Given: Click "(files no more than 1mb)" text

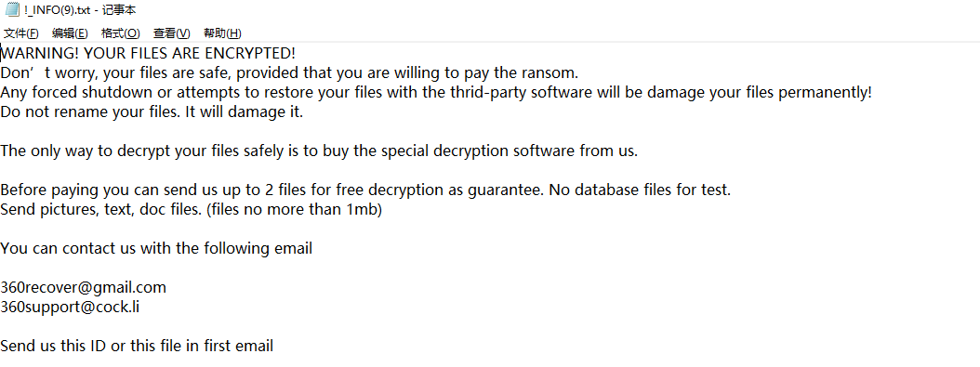Looking at the screenshot, I should coord(294,210).
